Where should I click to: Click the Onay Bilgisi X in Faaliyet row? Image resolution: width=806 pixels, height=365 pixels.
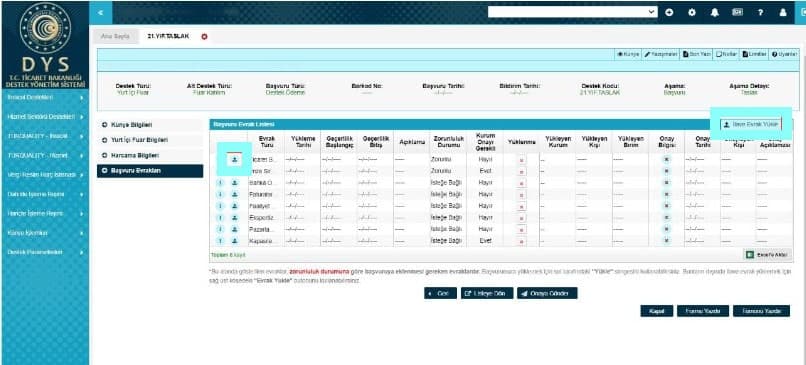point(666,206)
